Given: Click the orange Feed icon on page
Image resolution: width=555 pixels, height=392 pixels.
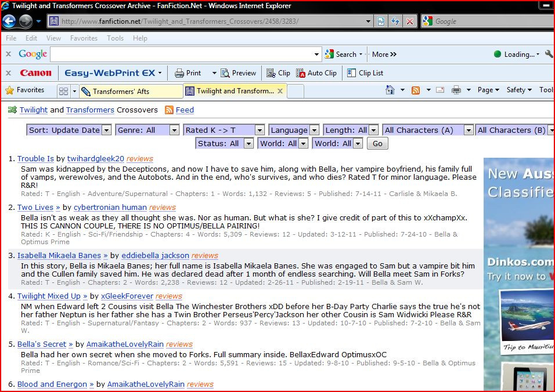Looking at the screenshot, I should tap(169, 110).
